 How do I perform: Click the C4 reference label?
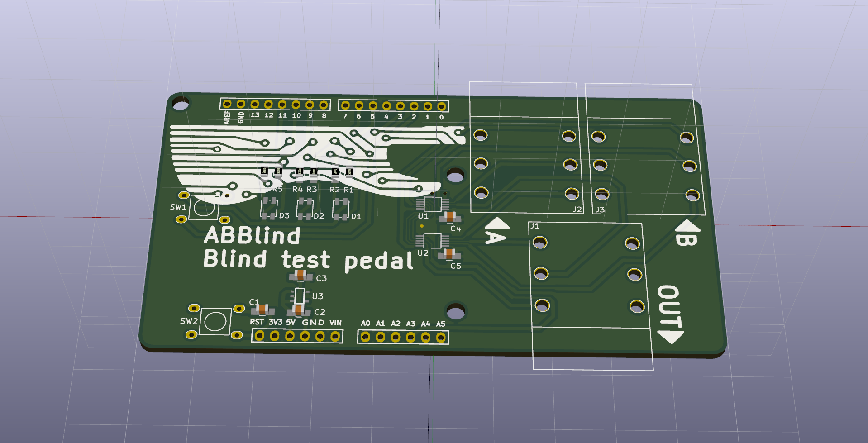(x=455, y=229)
